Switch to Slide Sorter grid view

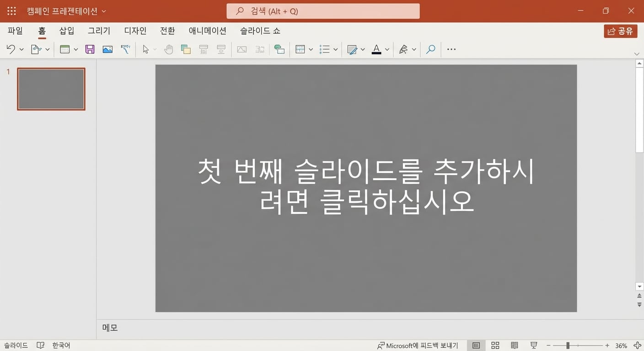pyautogui.click(x=495, y=346)
